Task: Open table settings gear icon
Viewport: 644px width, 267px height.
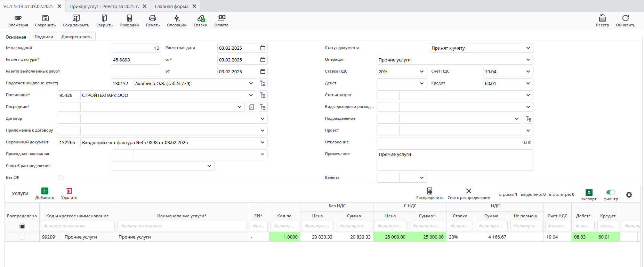Action: tap(629, 195)
